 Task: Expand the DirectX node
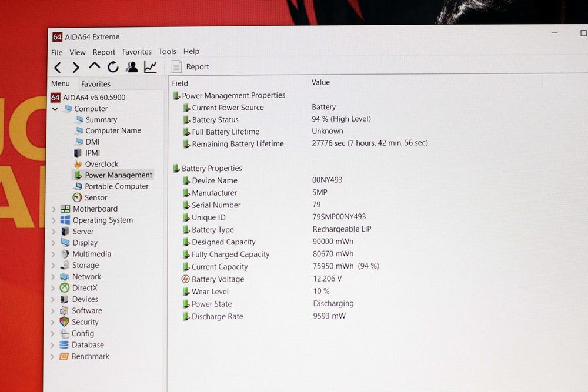[x=53, y=288]
